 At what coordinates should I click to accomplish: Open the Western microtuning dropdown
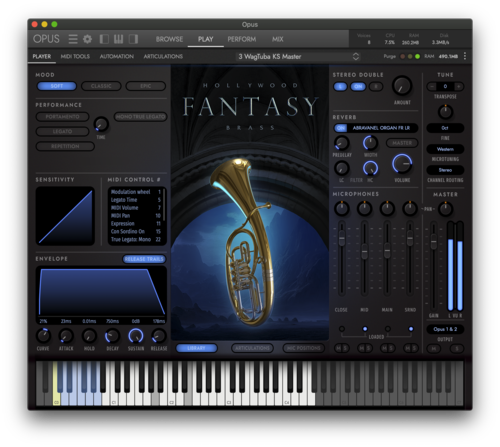[x=445, y=149]
